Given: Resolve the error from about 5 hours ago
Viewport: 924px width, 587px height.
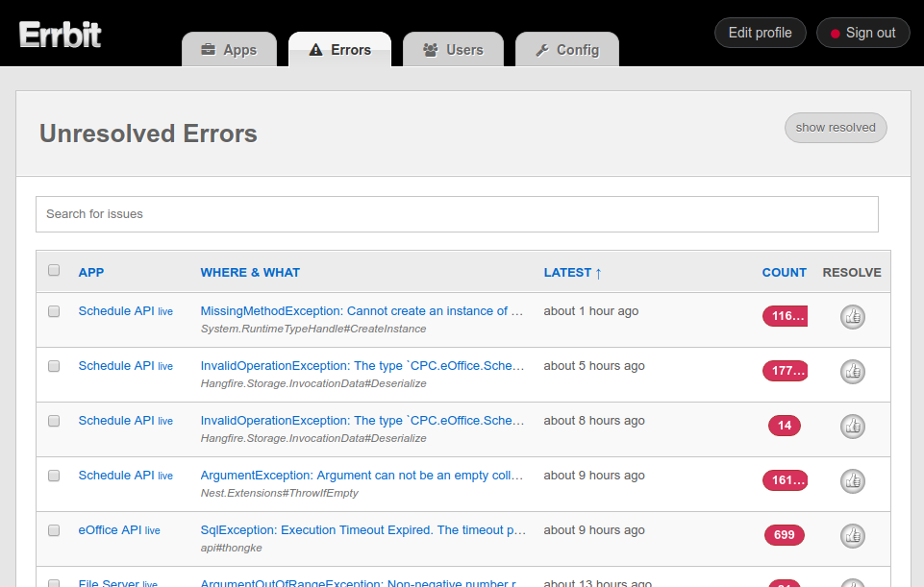Looking at the screenshot, I should point(853,372).
